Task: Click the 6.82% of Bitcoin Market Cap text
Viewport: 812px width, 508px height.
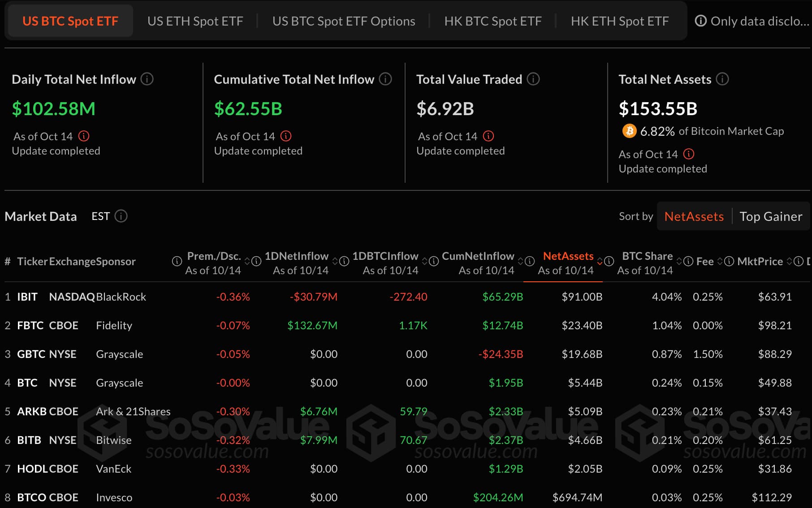Action: click(x=712, y=131)
